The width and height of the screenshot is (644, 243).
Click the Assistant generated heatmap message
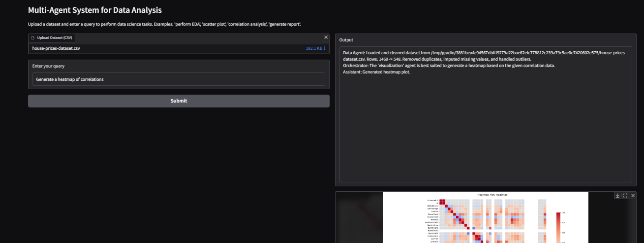pos(376,72)
